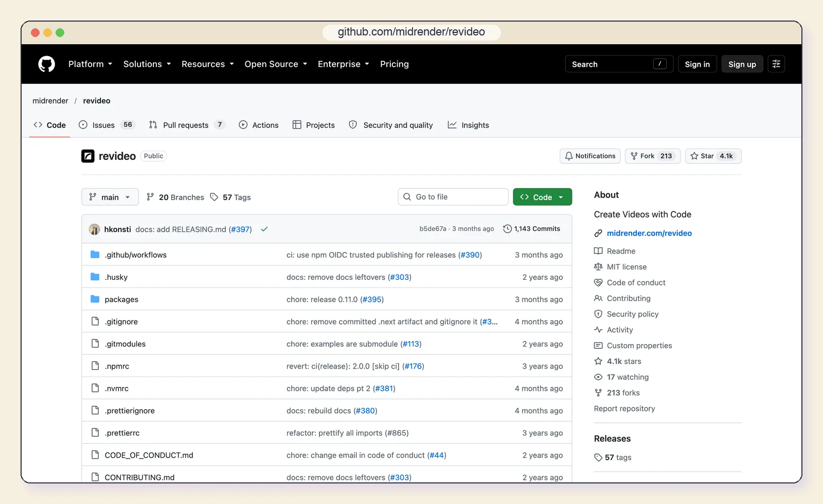The height and width of the screenshot is (504, 823).
Task: Click the CODE_OF_CONDUCT.md file icon
Action: pos(95,455)
